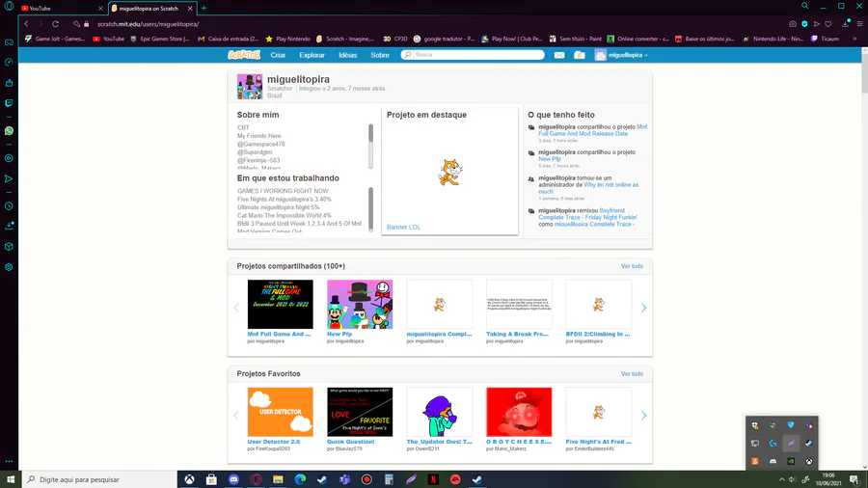Open the tab search magnifier icon
Image resolution: width=868 pixels, height=488 pixels.
tap(805, 6)
